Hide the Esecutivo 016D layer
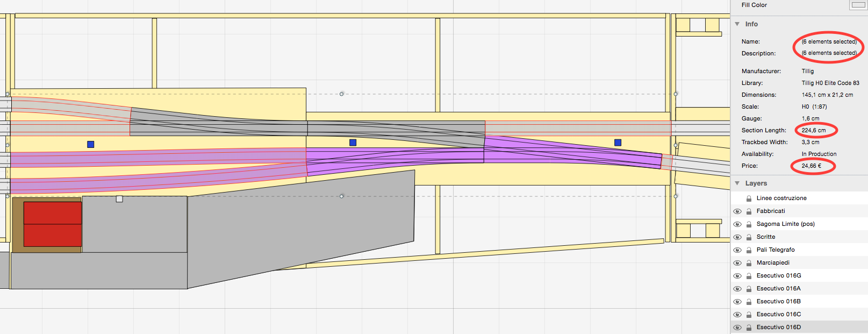The height and width of the screenshot is (334, 868). coord(737,328)
